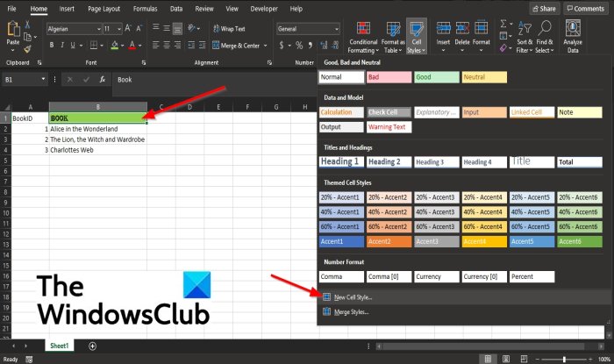Apply the Bad cell style
This screenshot has height=364, width=614.
(389, 77)
